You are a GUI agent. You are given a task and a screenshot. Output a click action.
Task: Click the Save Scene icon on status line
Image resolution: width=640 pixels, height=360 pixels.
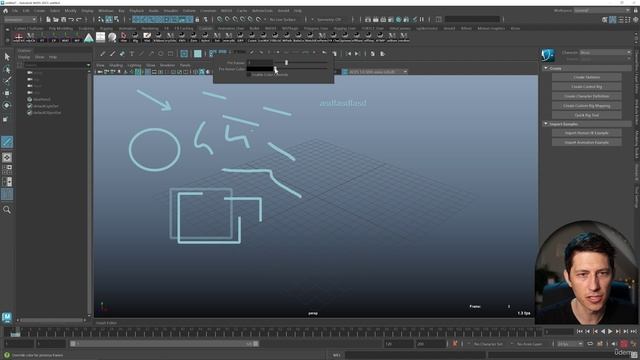tap(64, 19)
